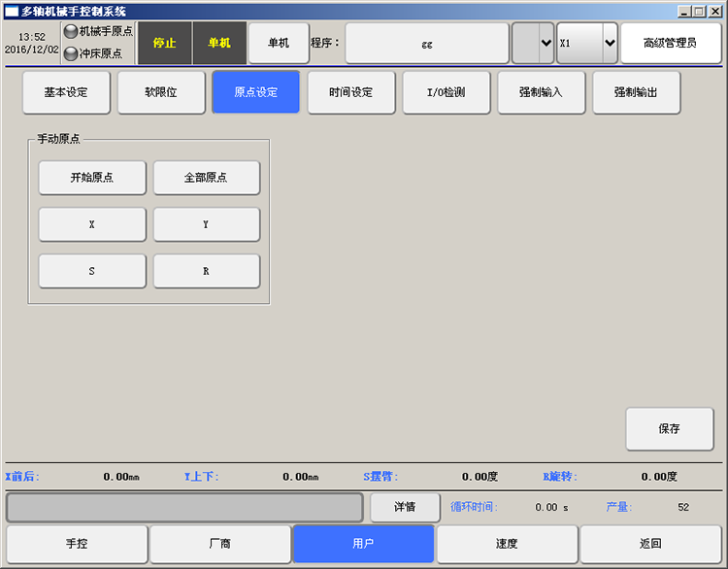Open the X1 dropdown list
Viewport: 728px width, 569px height.
coord(610,43)
